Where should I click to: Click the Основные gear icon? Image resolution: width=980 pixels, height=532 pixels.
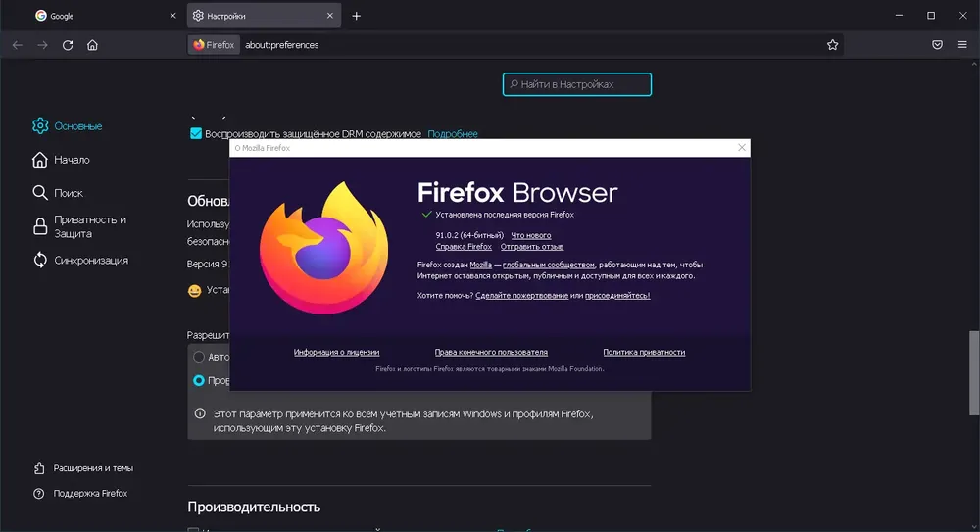pos(40,126)
